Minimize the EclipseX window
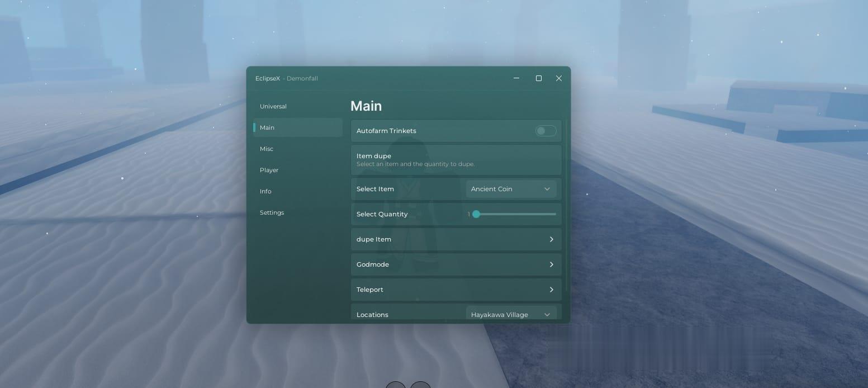This screenshot has height=388, width=868. pyautogui.click(x=516, y=78)
